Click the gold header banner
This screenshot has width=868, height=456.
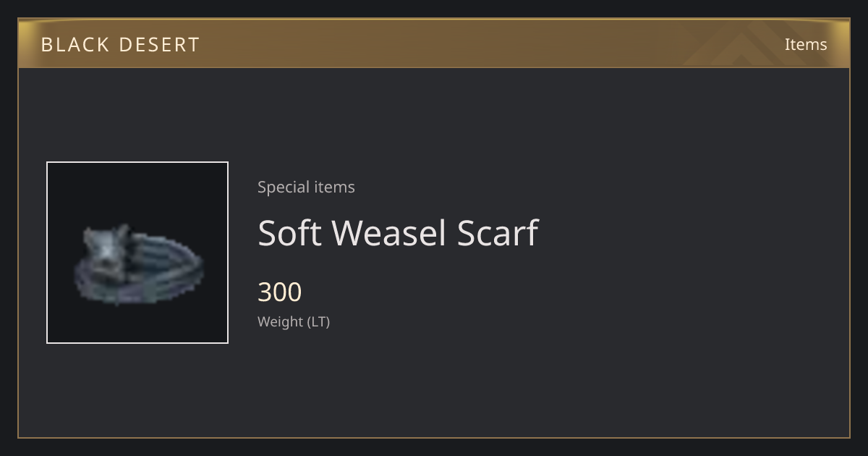(434, 43)
